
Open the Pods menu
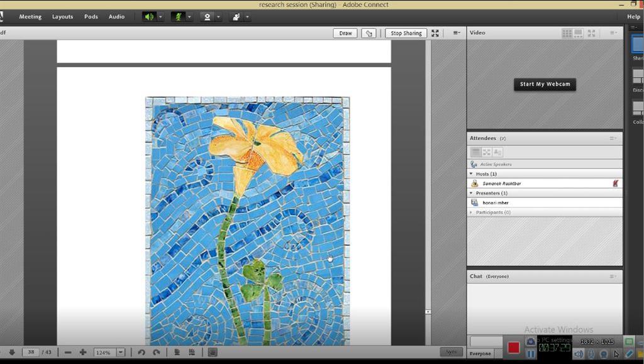pyautogui.click(x=91, y=17)
